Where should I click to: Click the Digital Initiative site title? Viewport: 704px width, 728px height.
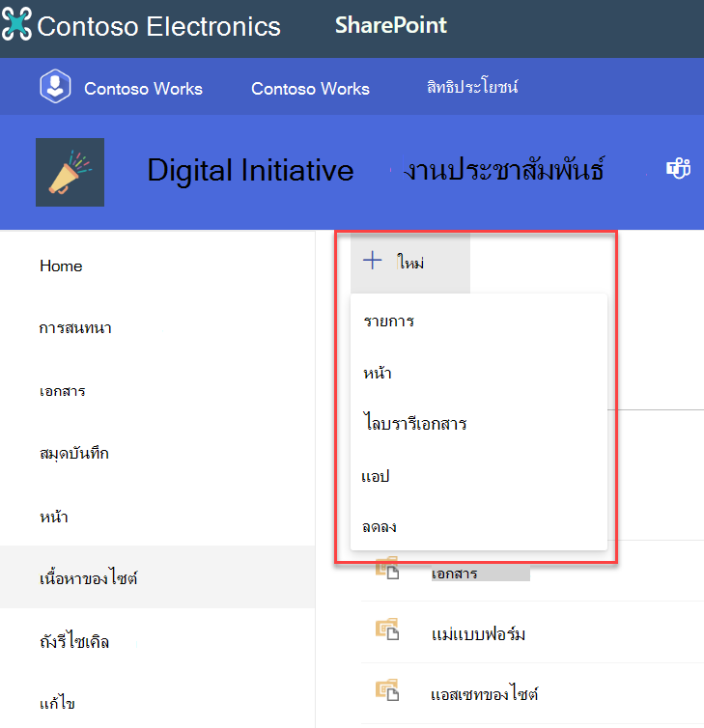point(250,170)
